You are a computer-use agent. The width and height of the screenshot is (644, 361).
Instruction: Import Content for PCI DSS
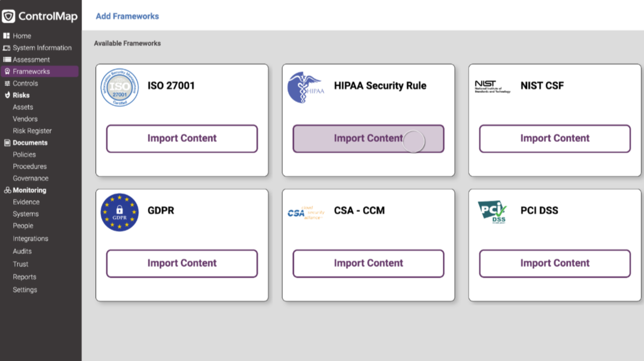554,263
